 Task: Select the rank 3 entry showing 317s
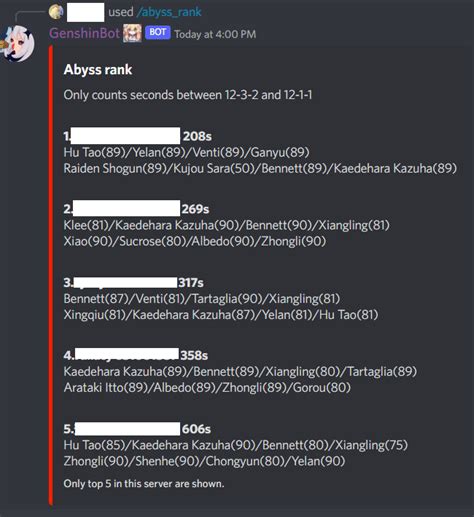[133, 282]
